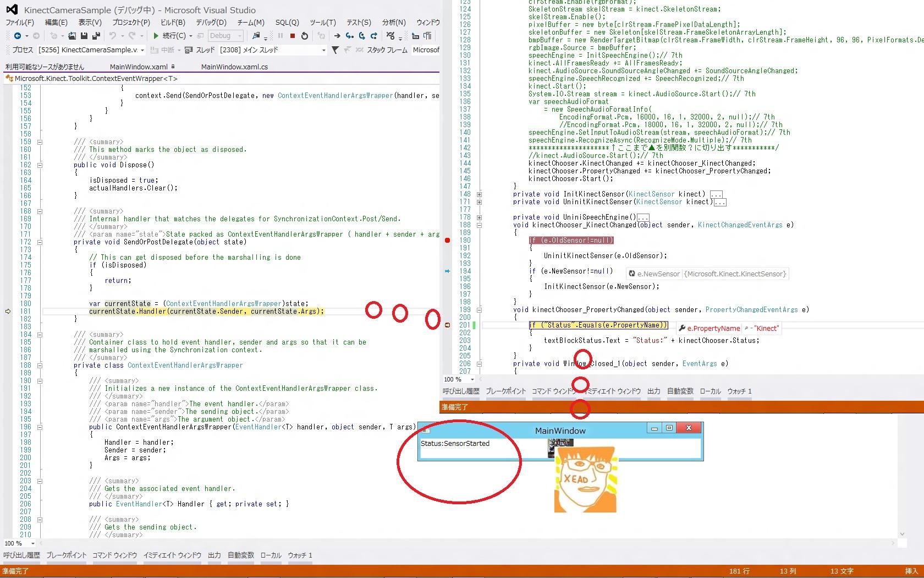Select 利用可能なソースがありません tab
Screen dimensions: 924x578
click(45, 67)
